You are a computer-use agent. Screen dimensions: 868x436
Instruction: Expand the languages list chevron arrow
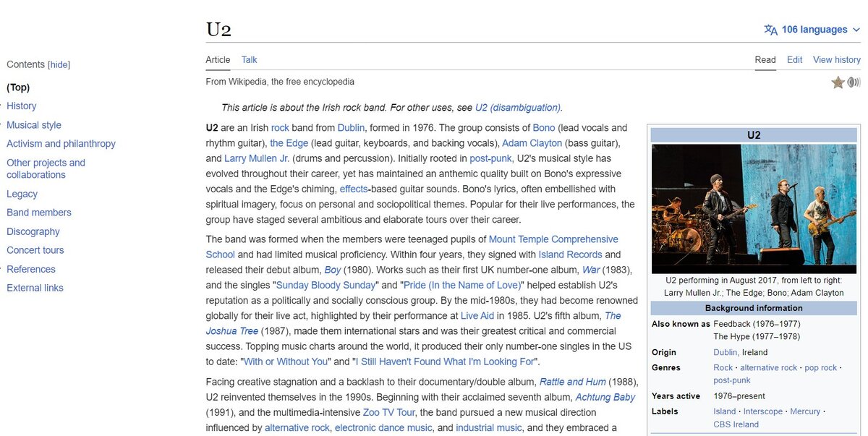point(856,30)
